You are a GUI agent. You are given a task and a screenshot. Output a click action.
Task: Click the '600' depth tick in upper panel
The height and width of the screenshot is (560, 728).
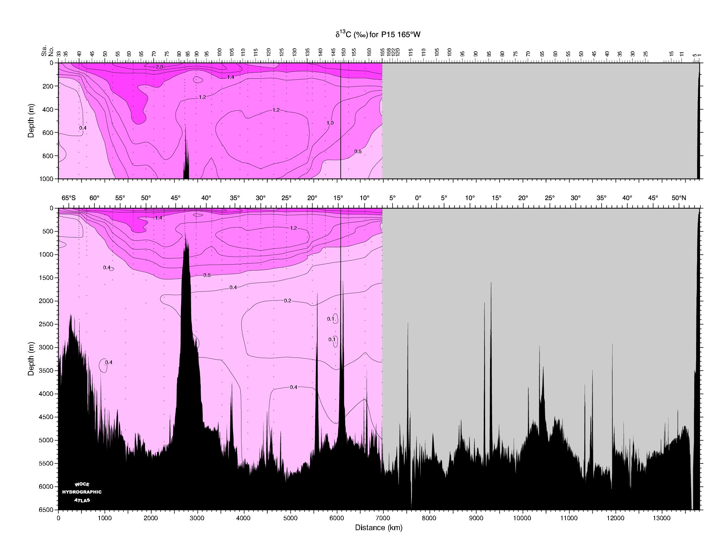(x=48, y=133)
